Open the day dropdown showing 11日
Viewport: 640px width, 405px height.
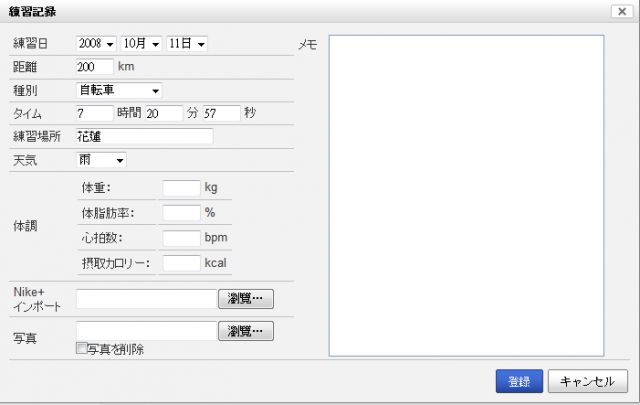[x=187, y=44]
